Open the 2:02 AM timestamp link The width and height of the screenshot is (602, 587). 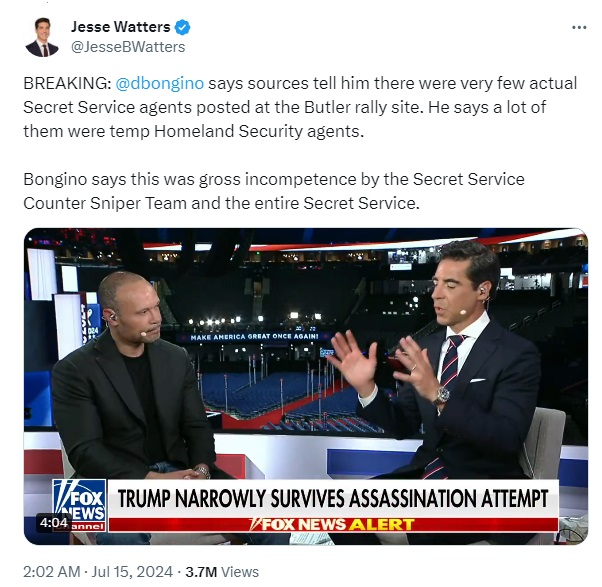pos(52,572)
